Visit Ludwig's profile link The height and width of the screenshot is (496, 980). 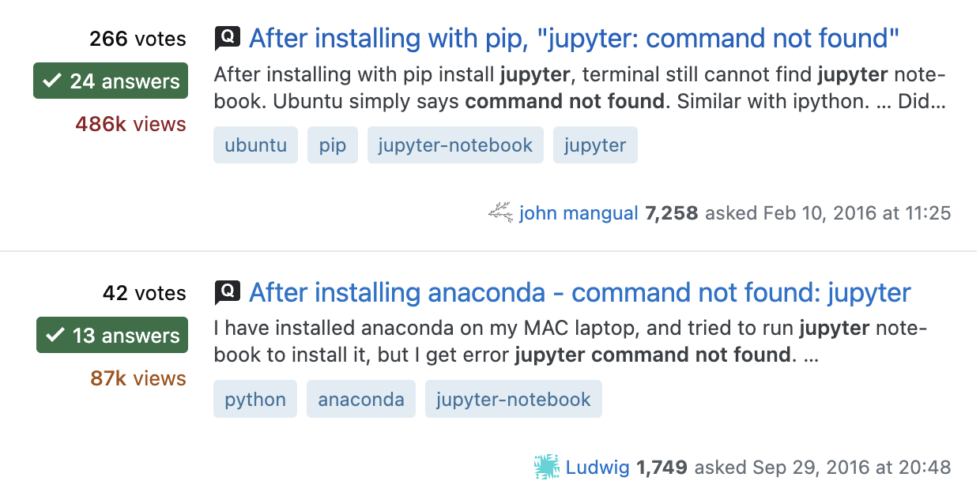(597, 467)
